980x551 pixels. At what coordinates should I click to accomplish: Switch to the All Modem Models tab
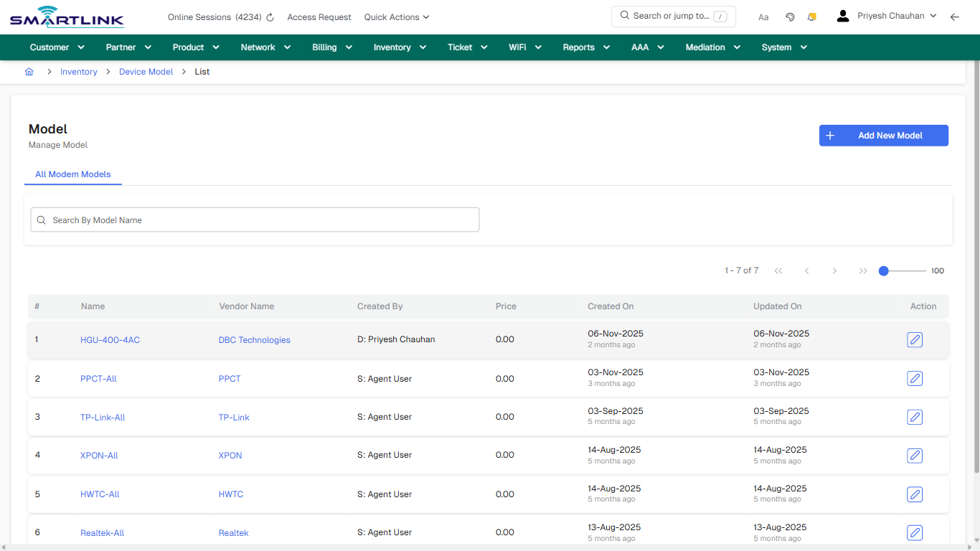(x=73, y=174)
